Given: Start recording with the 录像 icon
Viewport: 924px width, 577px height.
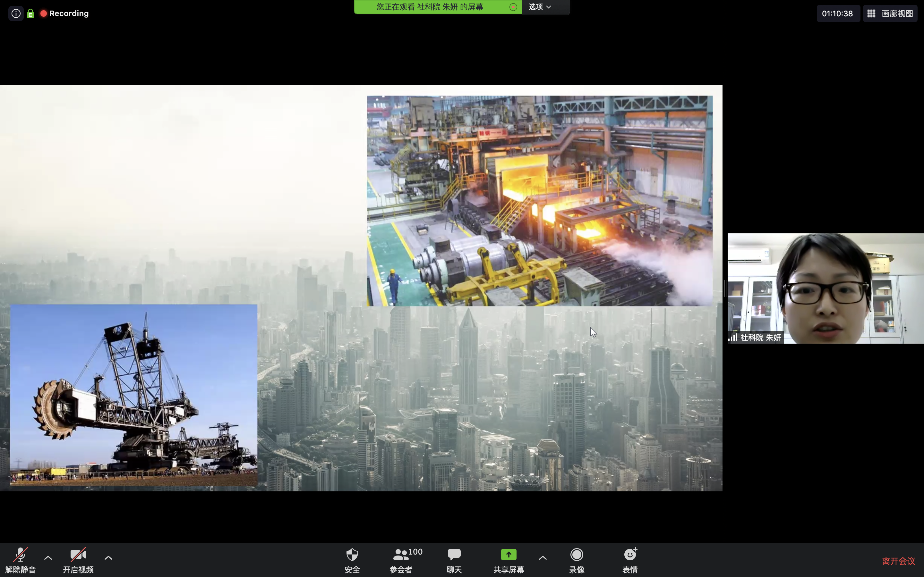Looking at the screenshot, I should 577,559.
